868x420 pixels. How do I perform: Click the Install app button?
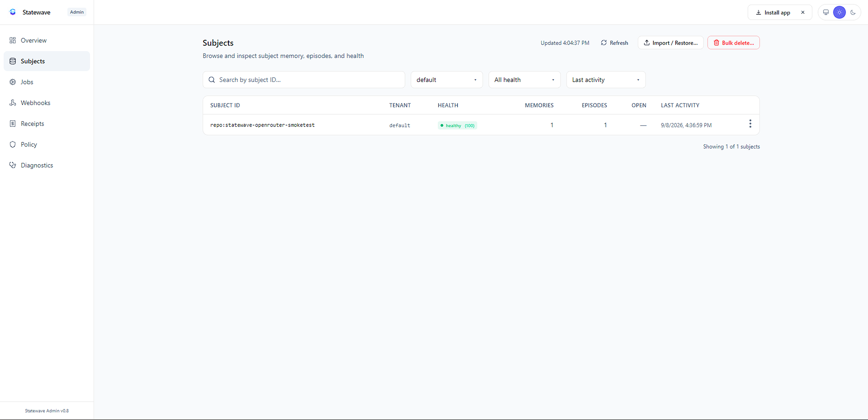tap(773, 12)
